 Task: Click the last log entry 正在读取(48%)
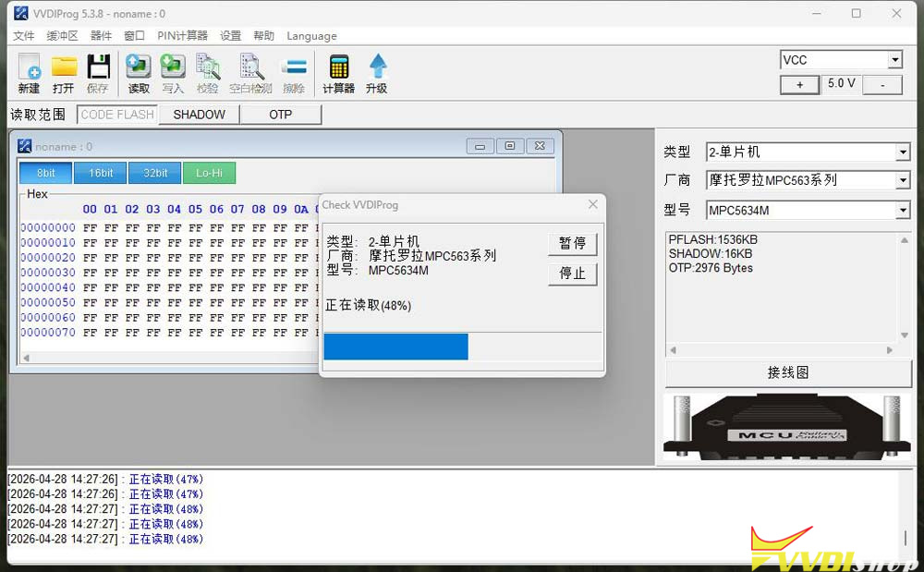pos(166,539)
